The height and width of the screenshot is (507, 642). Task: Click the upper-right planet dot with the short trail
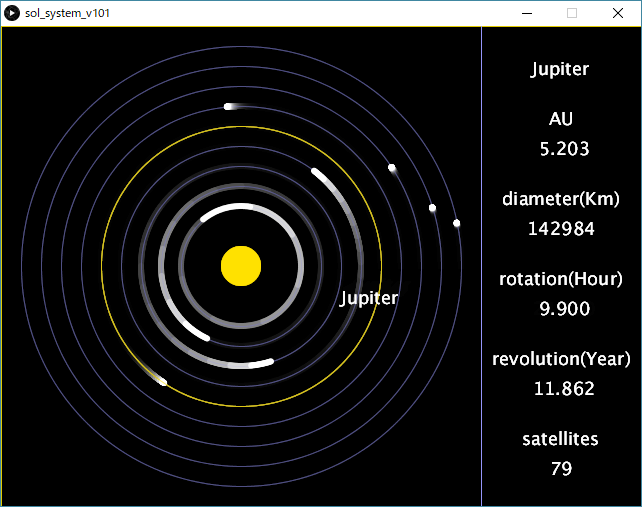[392, 167]
